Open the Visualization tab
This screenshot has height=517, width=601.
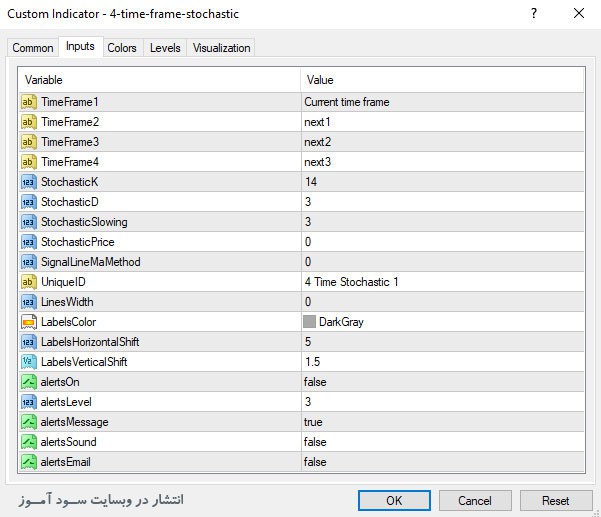tap(222, 48)
